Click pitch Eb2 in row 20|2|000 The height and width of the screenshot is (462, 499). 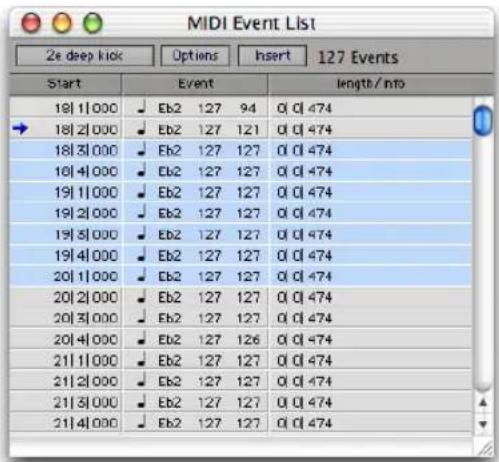[170, 298]
